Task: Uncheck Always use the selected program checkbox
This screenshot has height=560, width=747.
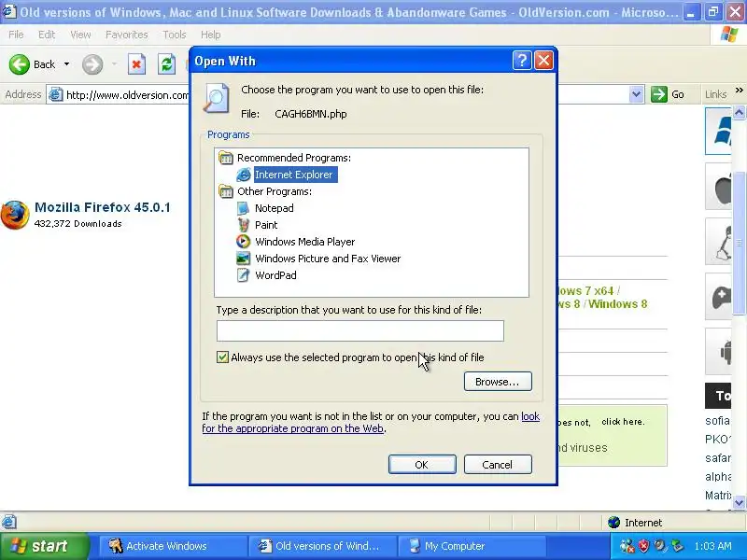Action: (222, 357)
